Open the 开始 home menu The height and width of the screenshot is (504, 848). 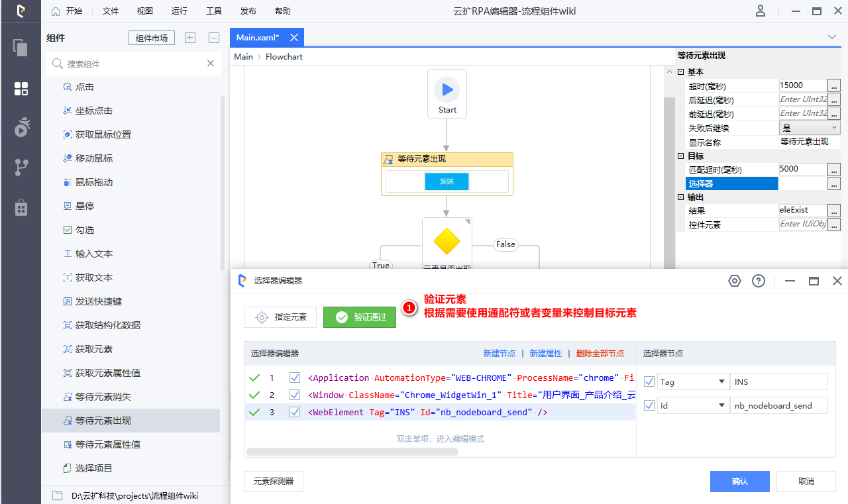click(x=67, y=11)
